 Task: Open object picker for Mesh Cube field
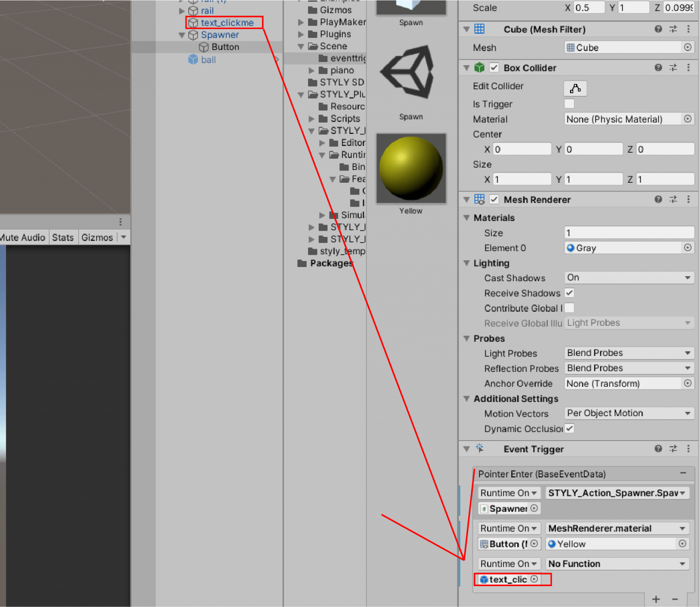[x=688, y=47]
